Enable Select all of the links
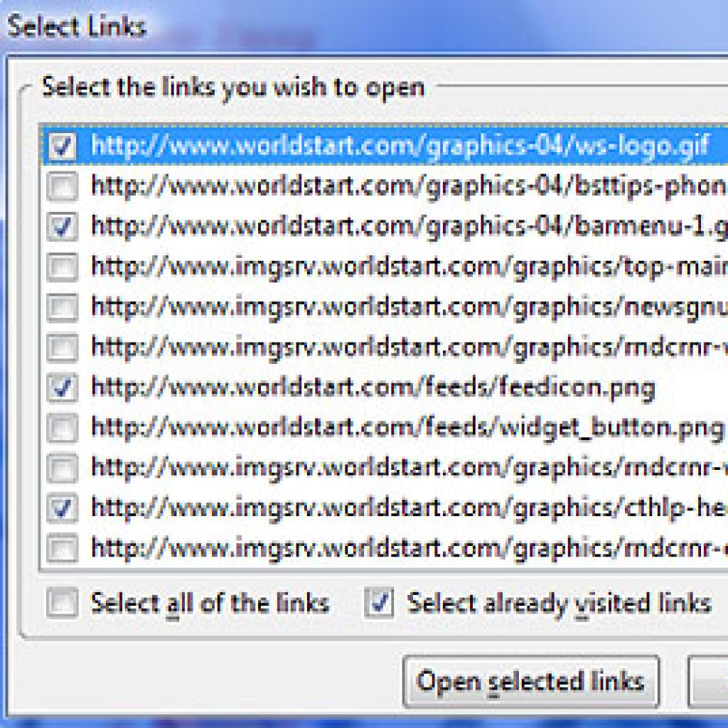 coord(63,603)
